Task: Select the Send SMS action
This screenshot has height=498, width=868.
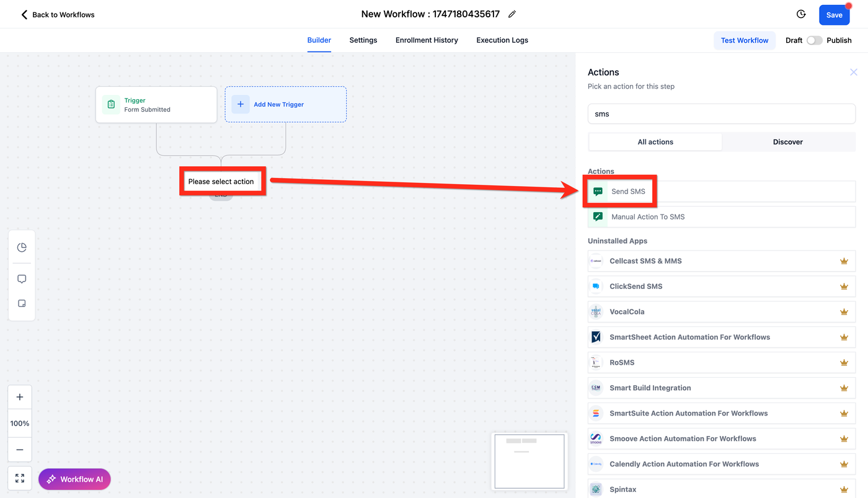Action: click(722, 192)
